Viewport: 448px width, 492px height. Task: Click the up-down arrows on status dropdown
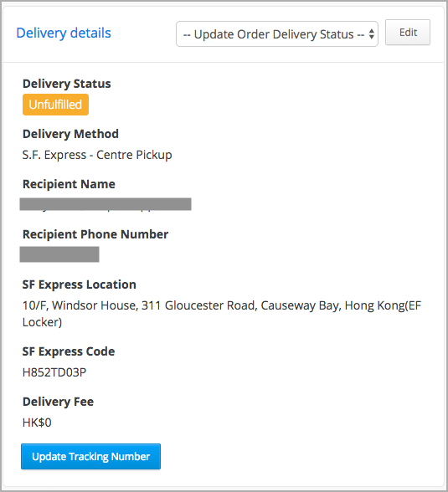(372, 33)
